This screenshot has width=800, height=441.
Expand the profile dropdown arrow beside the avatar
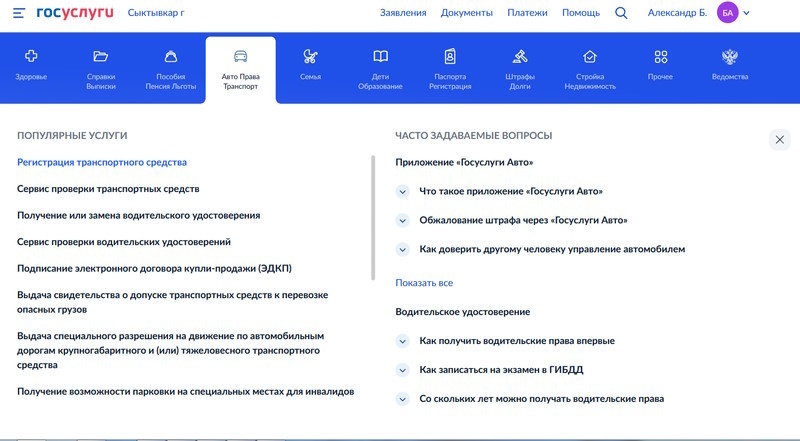click(x=746, y=13)
